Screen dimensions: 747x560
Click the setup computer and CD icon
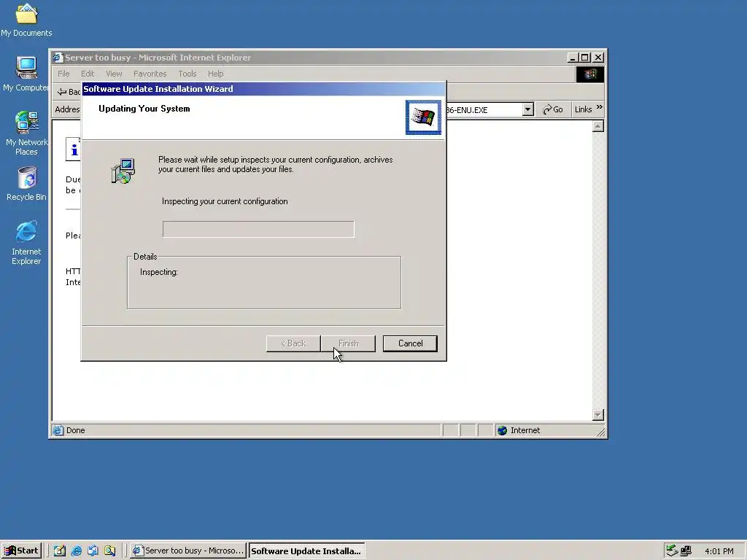[x=123, y=171]
